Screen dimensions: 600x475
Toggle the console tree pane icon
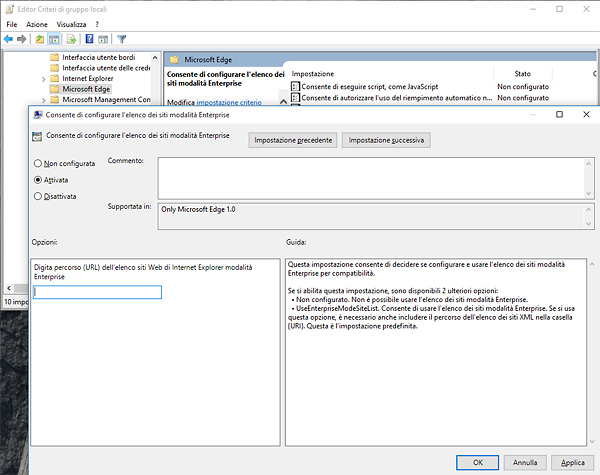point(54,39)
